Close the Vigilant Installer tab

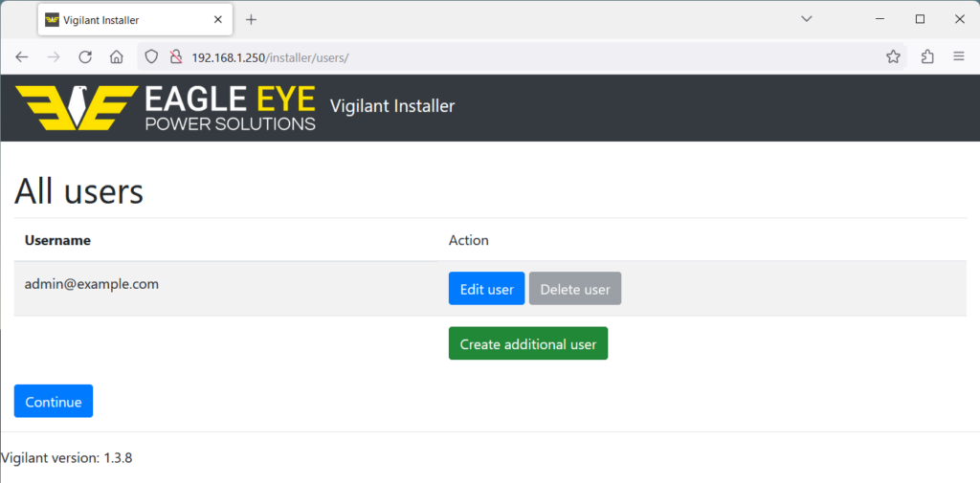click(217, 19)
